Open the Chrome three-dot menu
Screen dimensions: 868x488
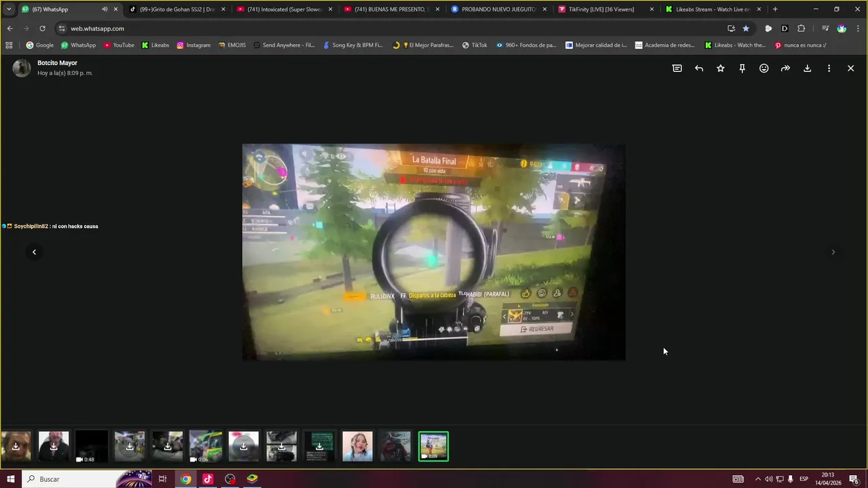tap(858, 28)
